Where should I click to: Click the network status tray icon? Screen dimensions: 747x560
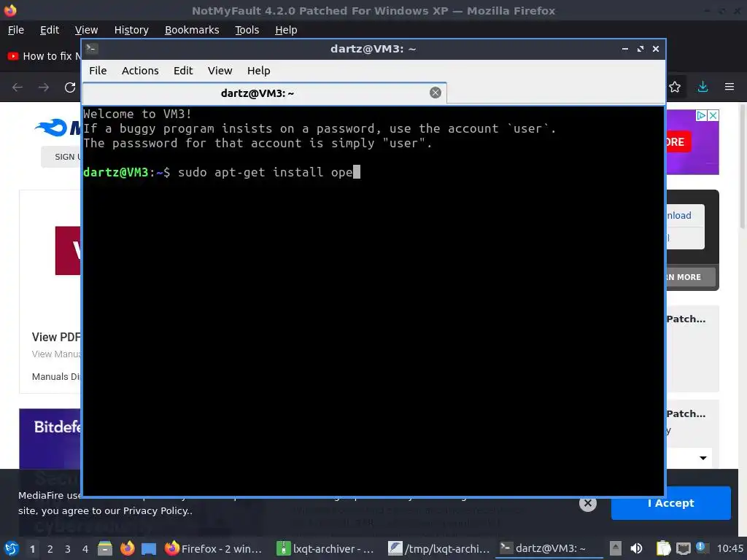pyautogui.click(x=683, y=548)
